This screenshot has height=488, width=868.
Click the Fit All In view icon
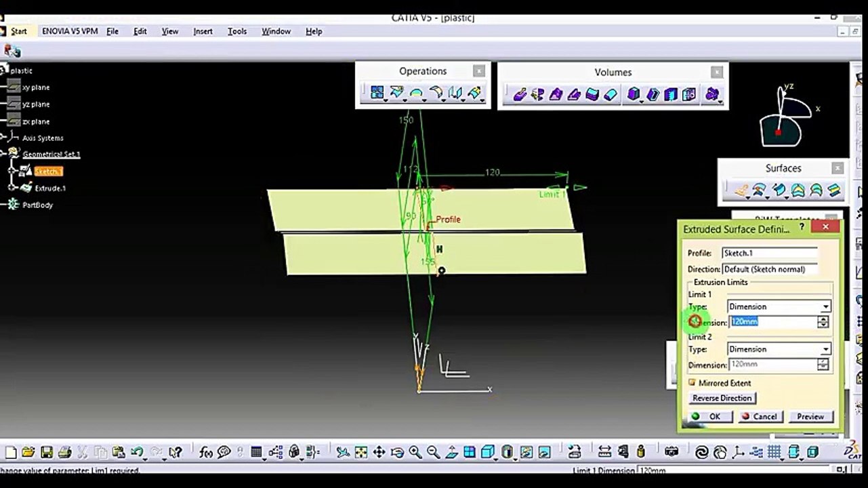(x=361, y=452)
